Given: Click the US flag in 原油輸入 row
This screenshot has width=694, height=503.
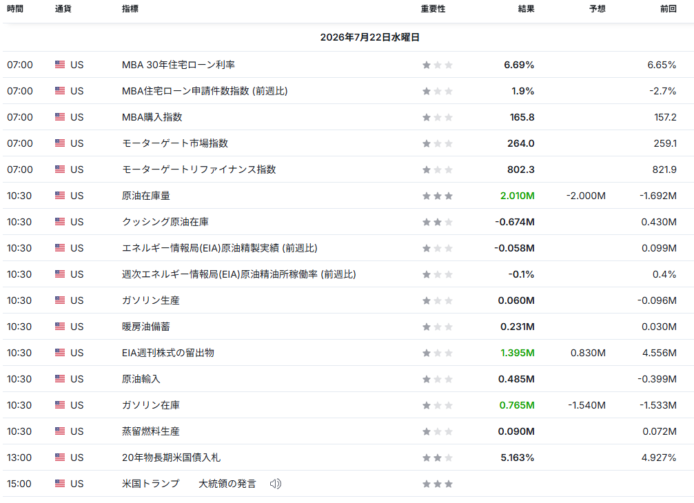Looking at the screenshot, I should (60, 379).
